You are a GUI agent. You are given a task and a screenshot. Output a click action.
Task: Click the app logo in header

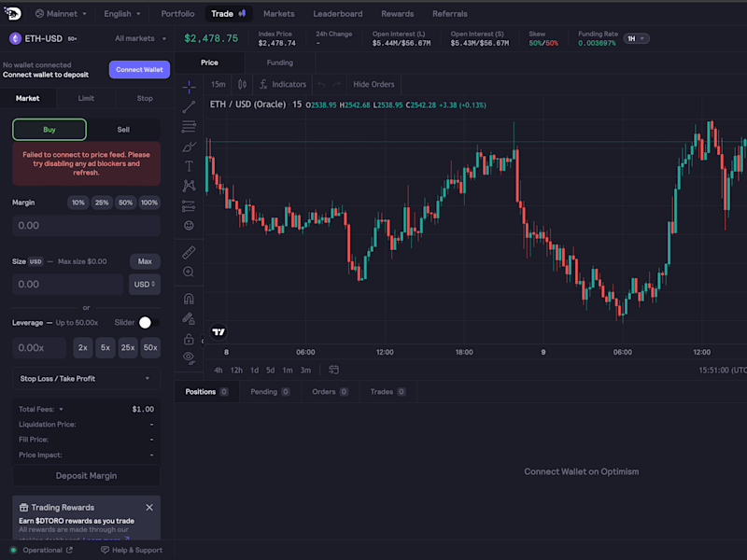[12, 13]
